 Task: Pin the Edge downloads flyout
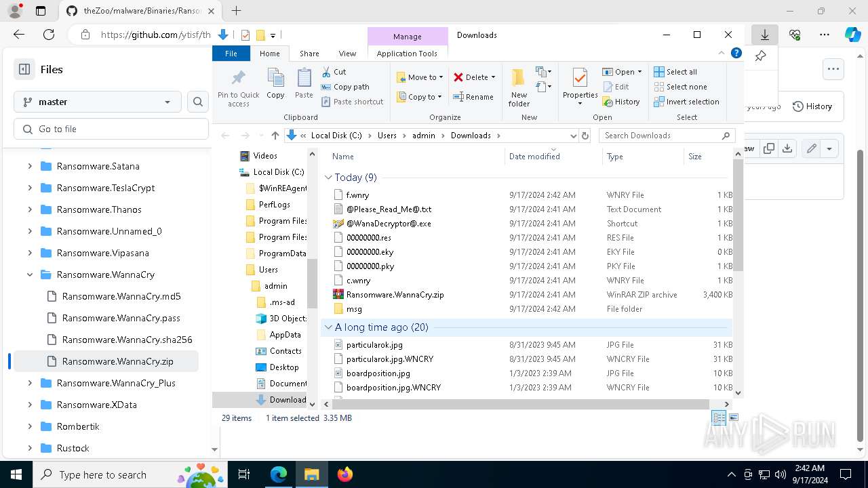[760, 56]
